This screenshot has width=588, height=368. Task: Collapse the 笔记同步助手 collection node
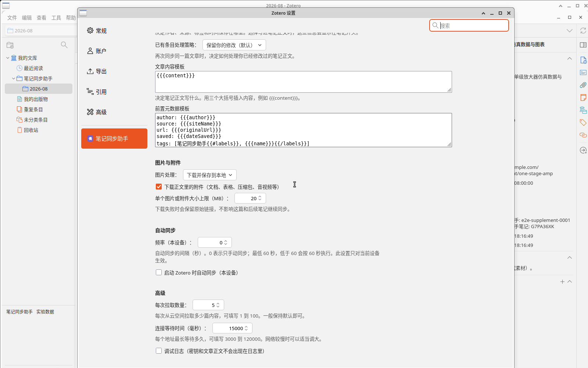14,78
